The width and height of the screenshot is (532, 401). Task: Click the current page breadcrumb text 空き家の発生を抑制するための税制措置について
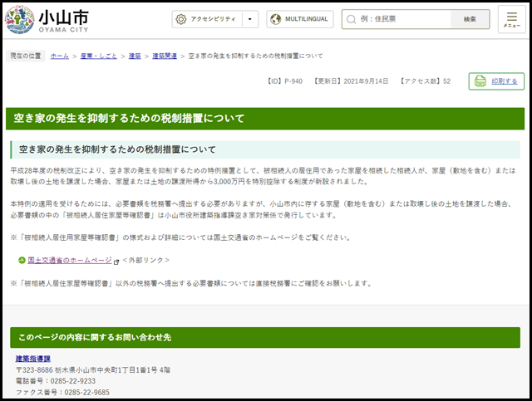click(x=255, y=56)
